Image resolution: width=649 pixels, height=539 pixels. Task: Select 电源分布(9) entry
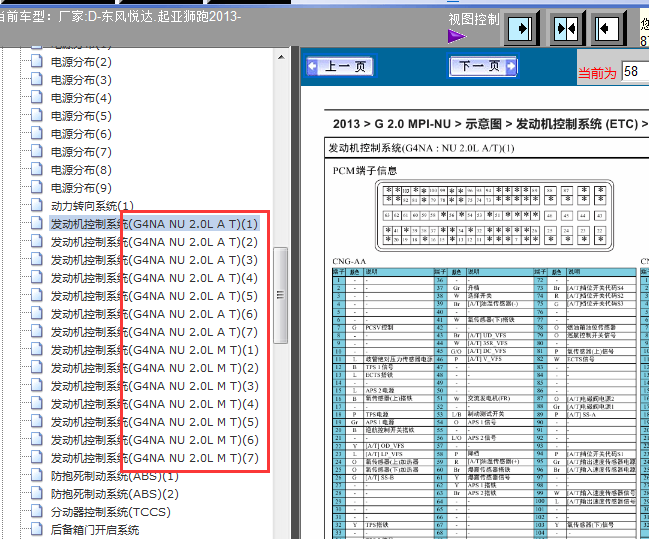[81, 188]
